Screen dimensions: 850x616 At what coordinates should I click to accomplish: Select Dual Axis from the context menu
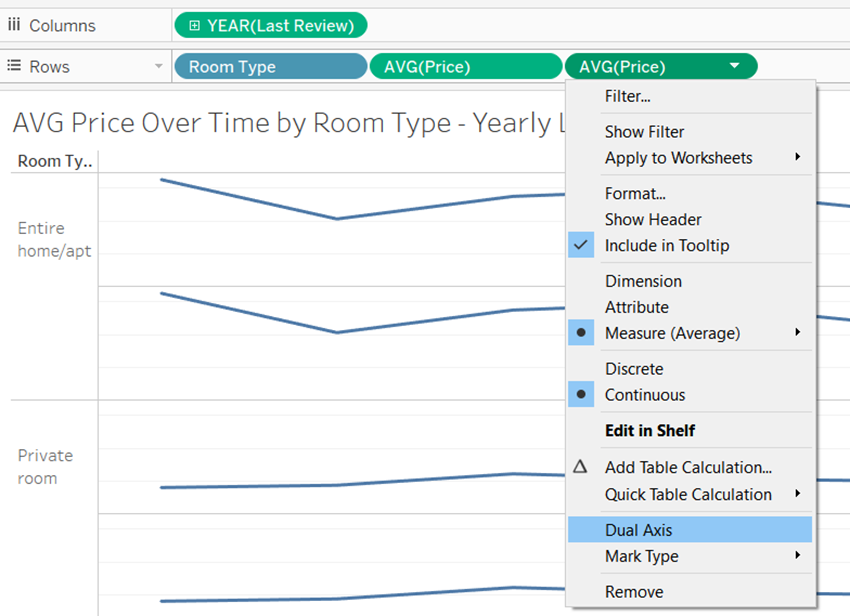click(638, 530)
